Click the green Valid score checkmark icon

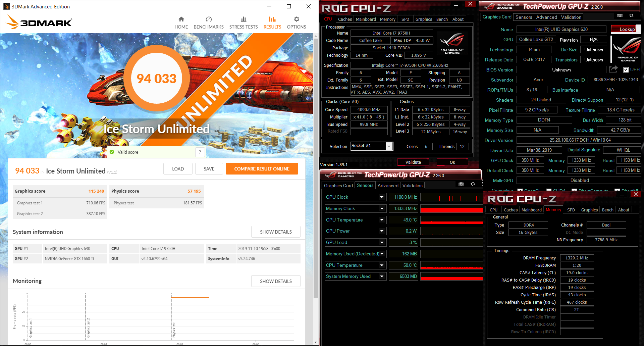(x=112, y=152)
